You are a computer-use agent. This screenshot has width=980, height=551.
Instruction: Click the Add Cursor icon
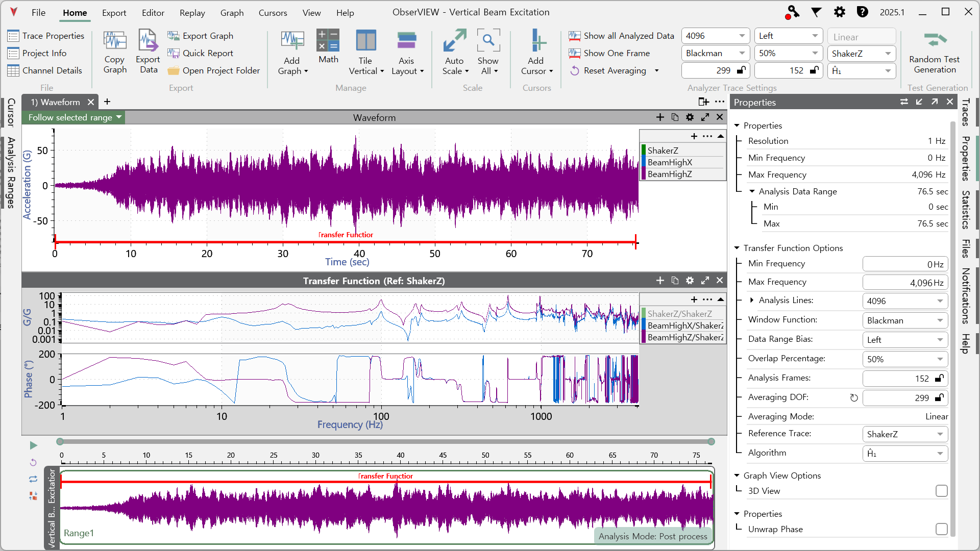(536, 42)
